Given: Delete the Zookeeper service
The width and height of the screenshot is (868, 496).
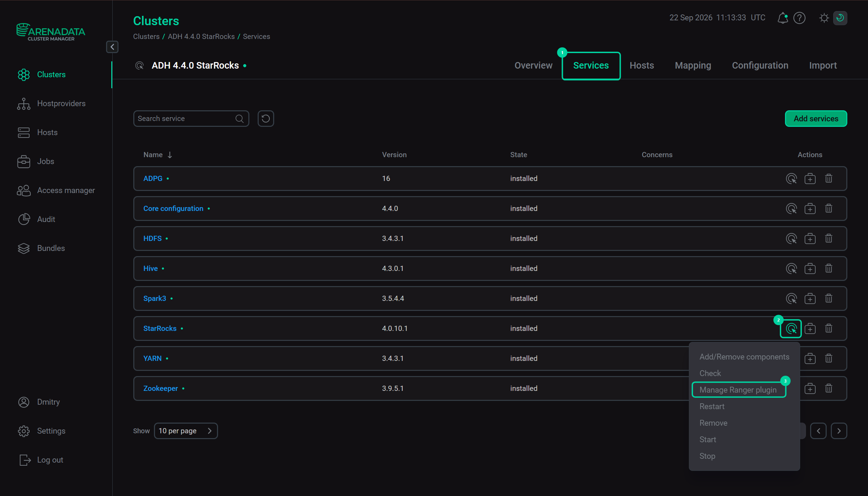Looking at the screenshot, I should tap(828, 388).
